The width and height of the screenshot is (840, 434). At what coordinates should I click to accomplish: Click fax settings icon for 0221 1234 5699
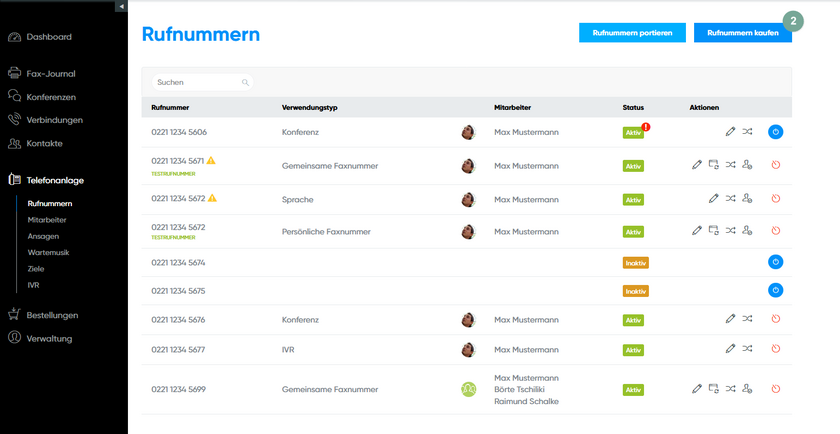pos(714,389)
